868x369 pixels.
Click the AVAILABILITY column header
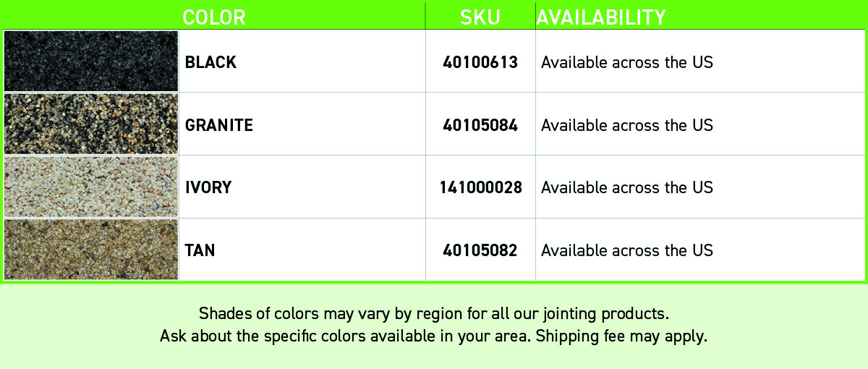[601, 17]
